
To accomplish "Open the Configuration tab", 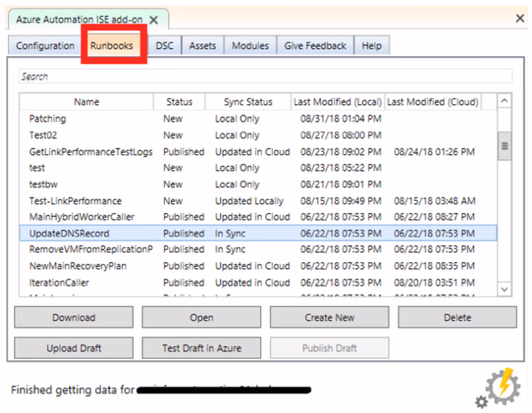I will tap(45, 45).
